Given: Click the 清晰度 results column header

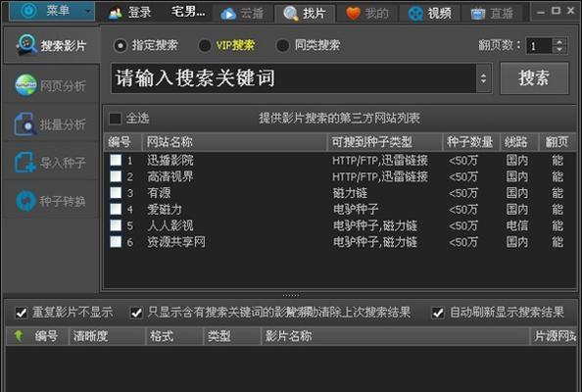Looking at the screenshot, I should pos(107,336).
